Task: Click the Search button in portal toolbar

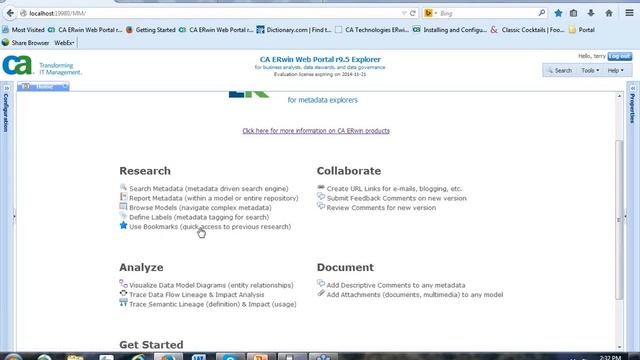Action: coord(559,70)
